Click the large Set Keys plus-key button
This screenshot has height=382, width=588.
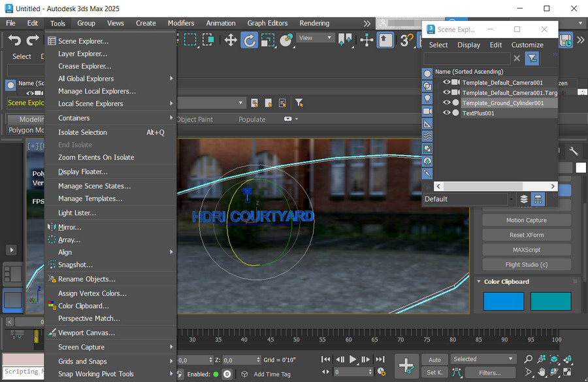[x=406, y=366]
